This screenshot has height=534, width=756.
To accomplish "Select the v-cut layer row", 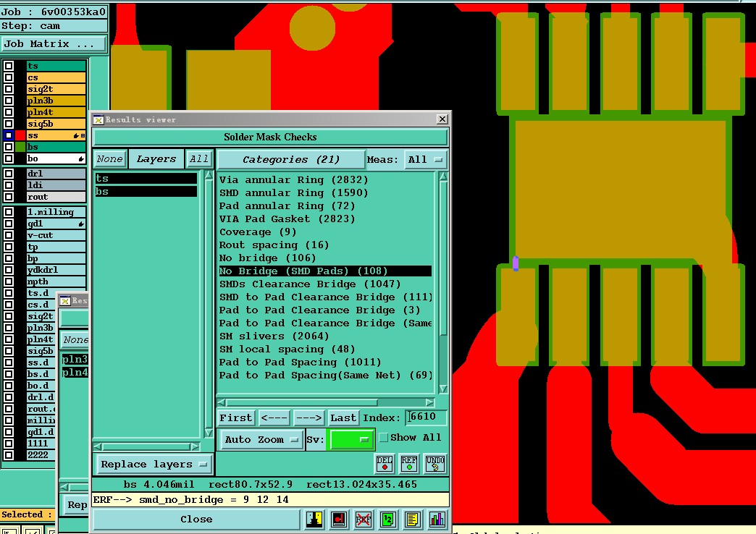I will [x=56, y=235].
